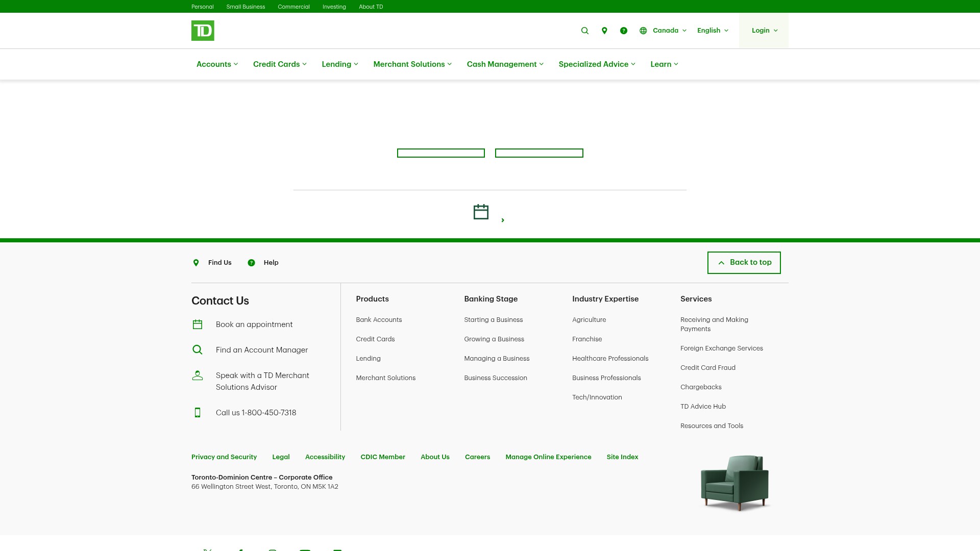The image size is (980, 551).
Task: Open Growing a Business link
Action: tap(494, 339)
